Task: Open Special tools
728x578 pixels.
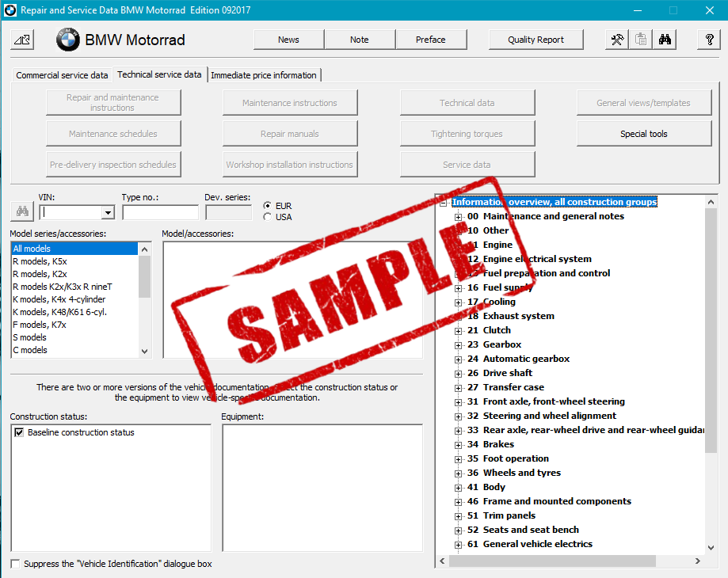Action: coord(644,134)
